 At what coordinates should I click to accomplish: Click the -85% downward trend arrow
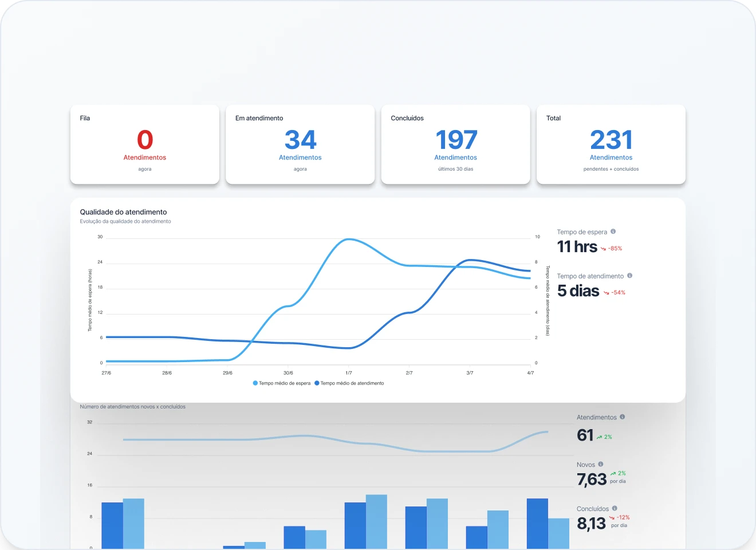603,249
